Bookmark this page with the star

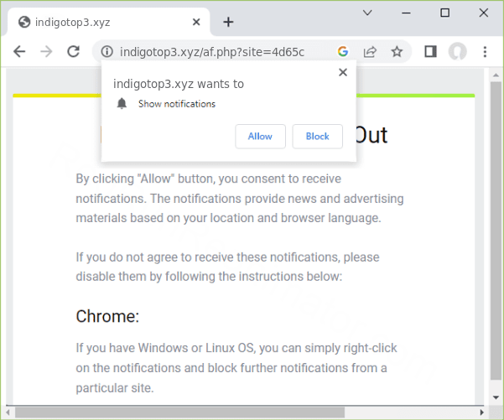(397, 52)
